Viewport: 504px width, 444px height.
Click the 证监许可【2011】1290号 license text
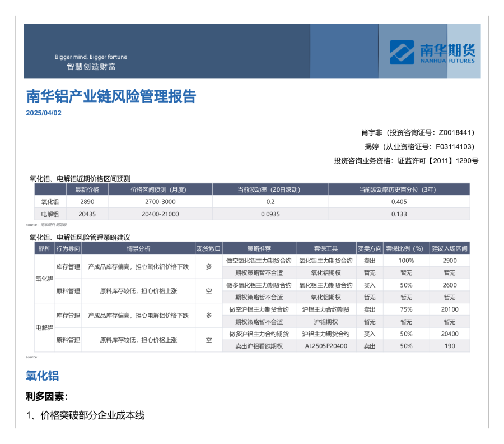(405, 159)
